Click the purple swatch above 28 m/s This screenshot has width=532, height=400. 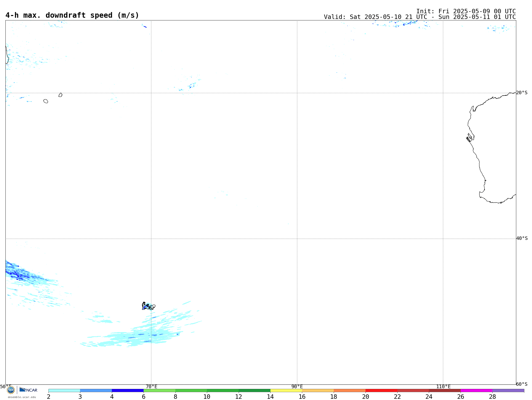(508, 391)
